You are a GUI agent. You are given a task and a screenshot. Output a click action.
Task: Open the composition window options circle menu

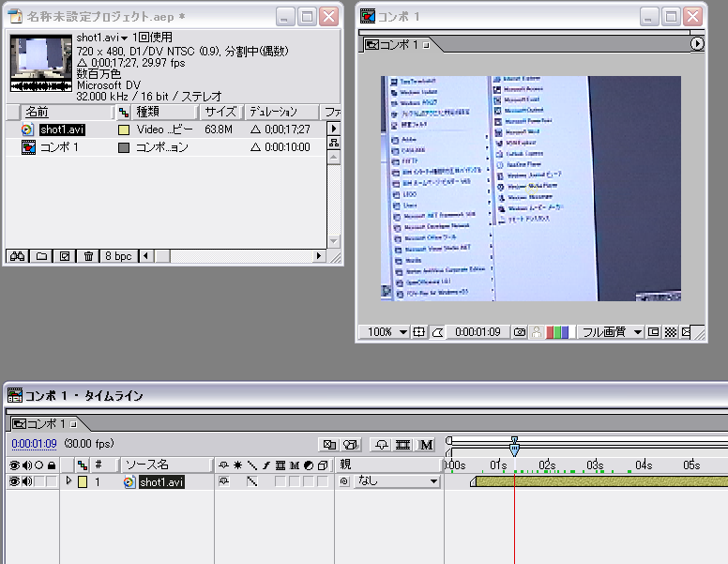click(697, 44)
